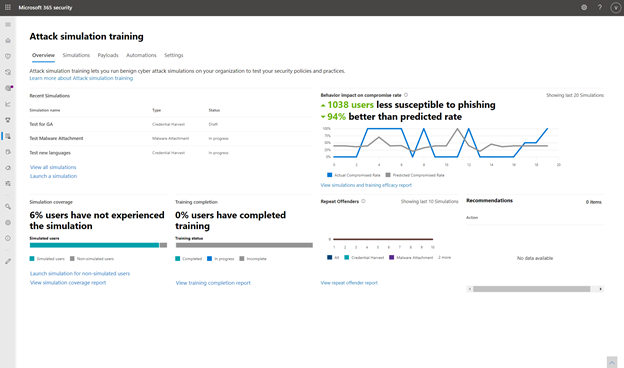This screenshot has height=368, width=624.
Task: Toggle Non-simulated users legend swatch
Action: [x=72, y=259]
